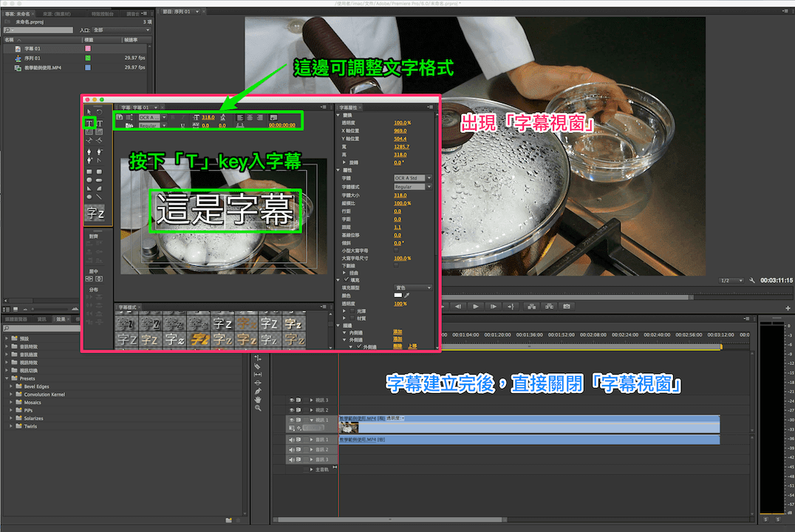
Task: Open the 1/2 playback resolution dropdown
Action: (x=731, y=281)
